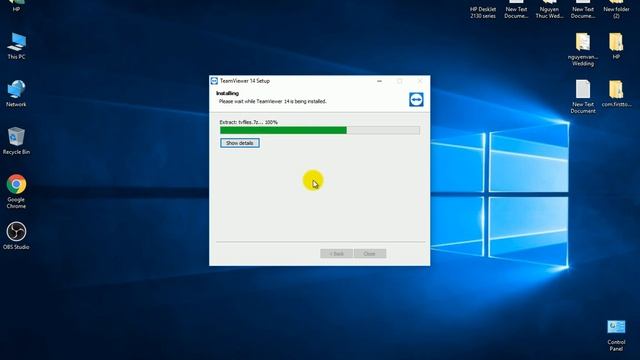
Task: Open the Recycle Bin icon
Action: click(16, 141)
